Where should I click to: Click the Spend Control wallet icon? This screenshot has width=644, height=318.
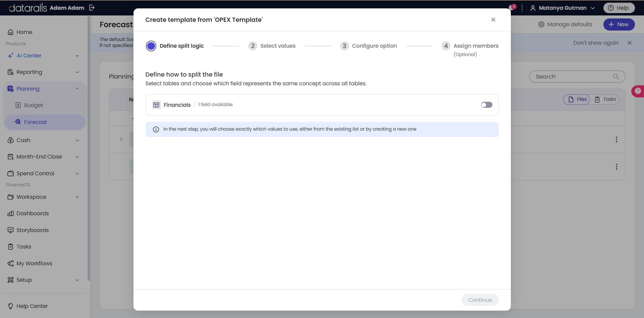tap(11, 174)
